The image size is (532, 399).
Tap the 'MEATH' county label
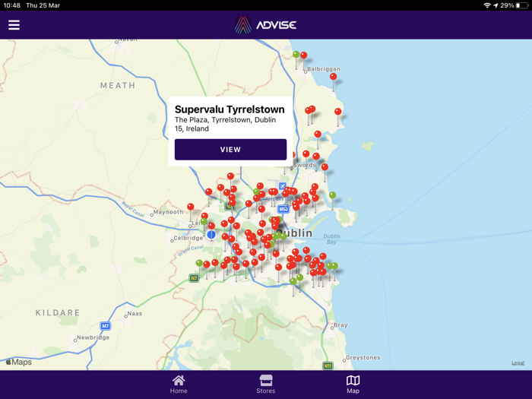[118, 85]
